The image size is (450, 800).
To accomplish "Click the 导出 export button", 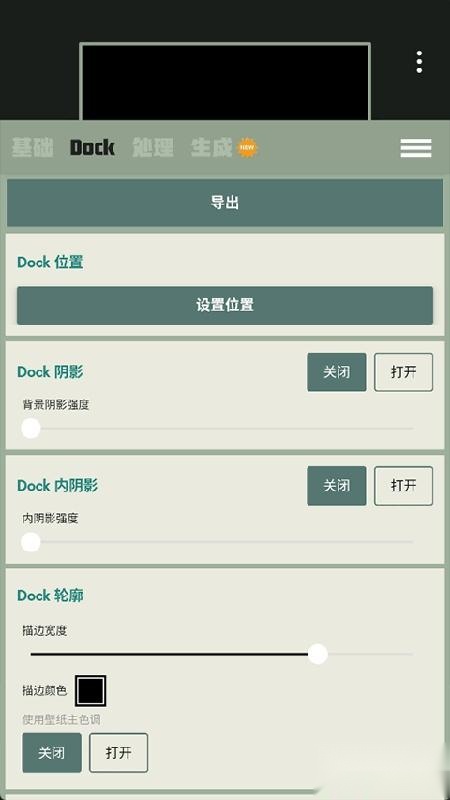I will click(224, 203).
